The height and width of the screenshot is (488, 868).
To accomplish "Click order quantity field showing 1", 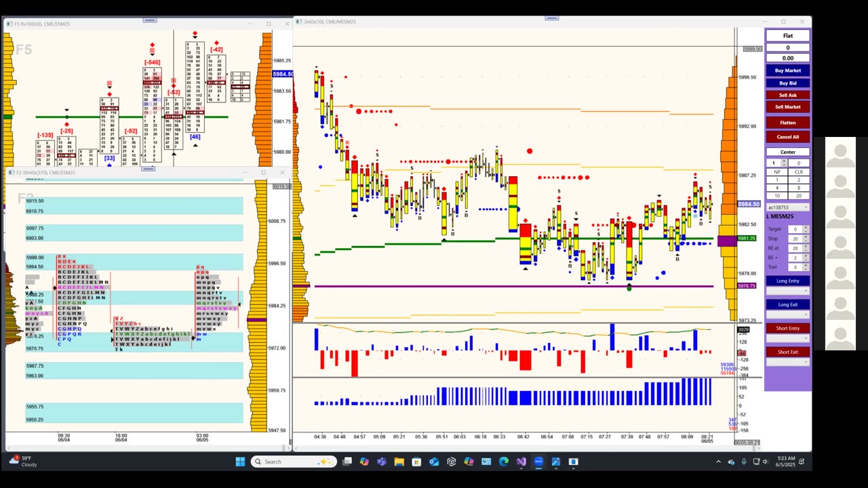I will click(774, 163).
